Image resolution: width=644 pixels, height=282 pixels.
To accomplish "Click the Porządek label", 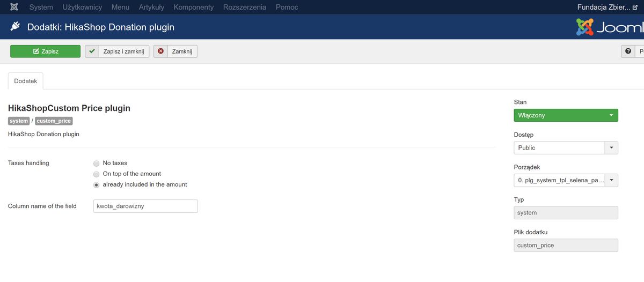I will point(526,167).
